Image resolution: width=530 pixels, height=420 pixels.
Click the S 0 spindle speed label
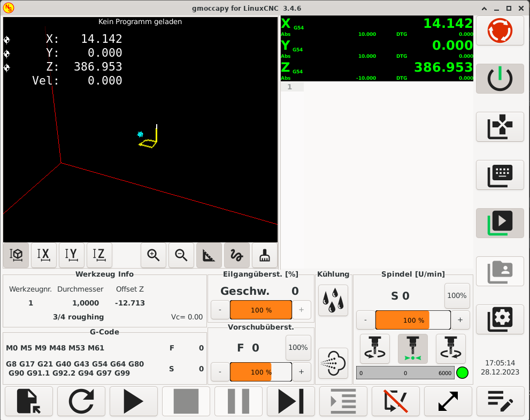point(400,296)
